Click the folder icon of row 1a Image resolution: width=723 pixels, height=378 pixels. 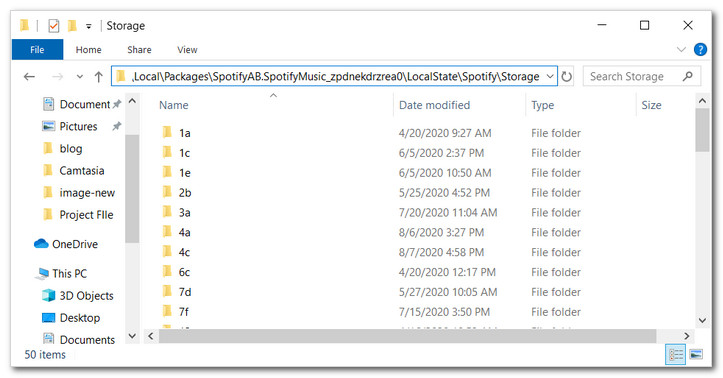tap(167, 132)
